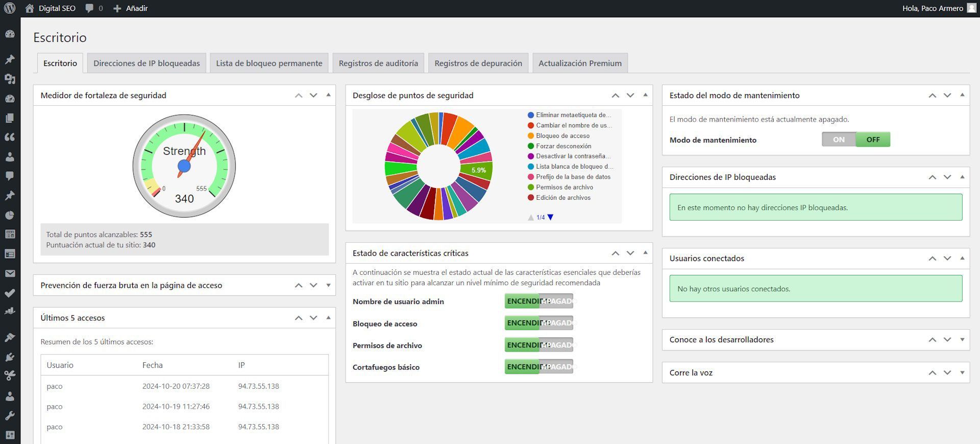This screenshot has height=444, width=980.
Task: Move Medidor de fortaleza panel down
Action: pyautogui.click(x=313, y=96)
